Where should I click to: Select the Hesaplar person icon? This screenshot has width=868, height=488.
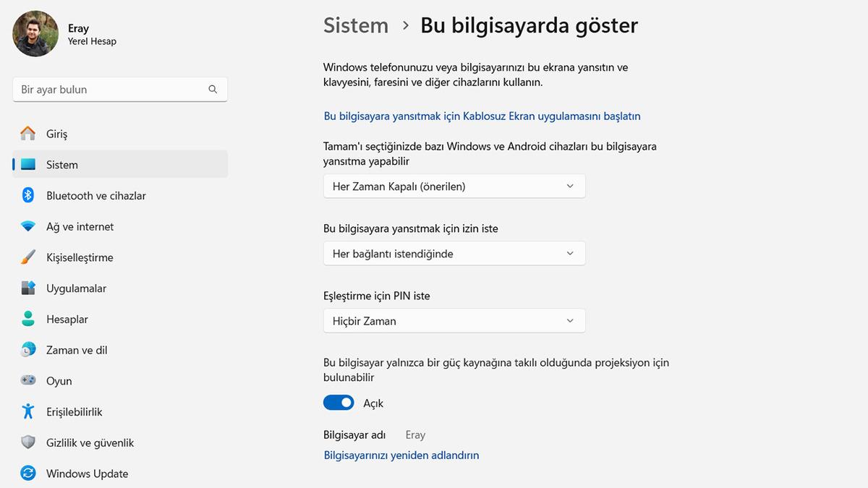27,319
